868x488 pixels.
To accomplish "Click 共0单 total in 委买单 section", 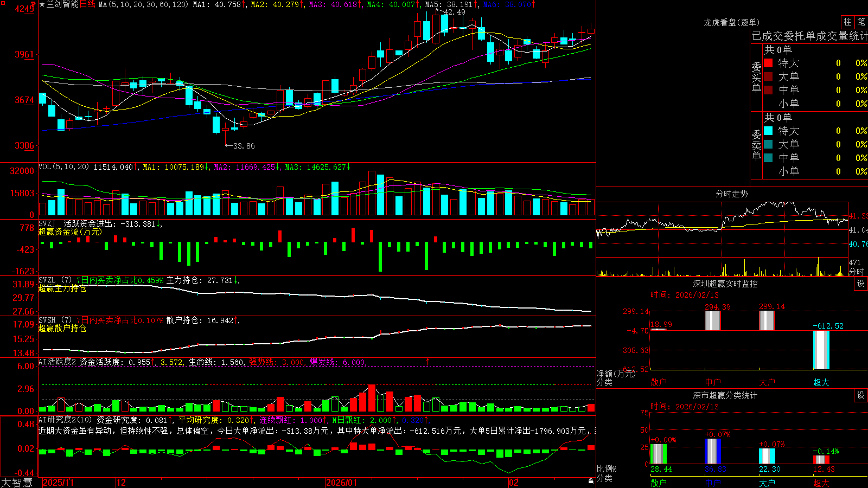I will (778, 49).
